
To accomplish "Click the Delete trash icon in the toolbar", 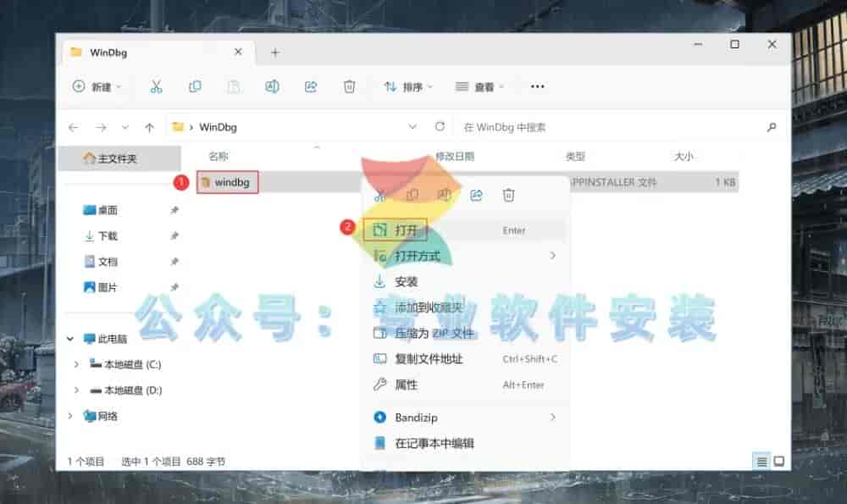I will [350, 86].
